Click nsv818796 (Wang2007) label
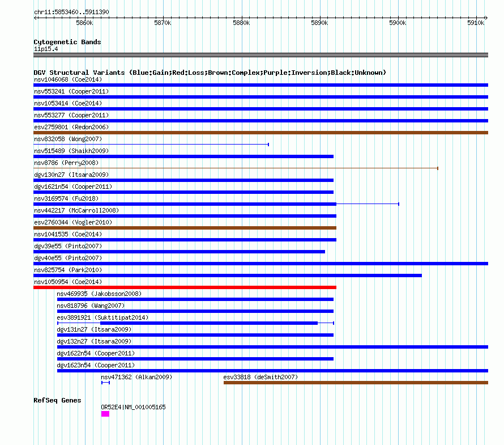Image resolution: width=504 pixels, height=445 pixels. tap(91, 306)
